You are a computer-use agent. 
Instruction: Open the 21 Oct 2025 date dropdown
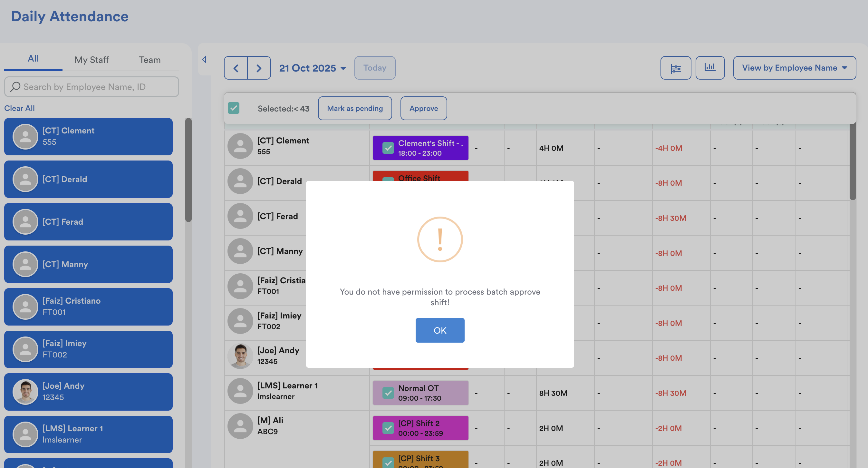[312, 68]
